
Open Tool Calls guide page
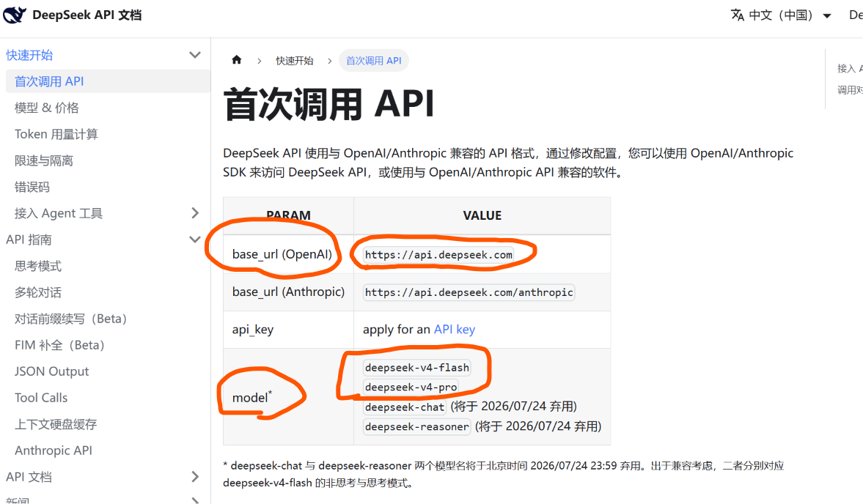[x=41, y=397]
